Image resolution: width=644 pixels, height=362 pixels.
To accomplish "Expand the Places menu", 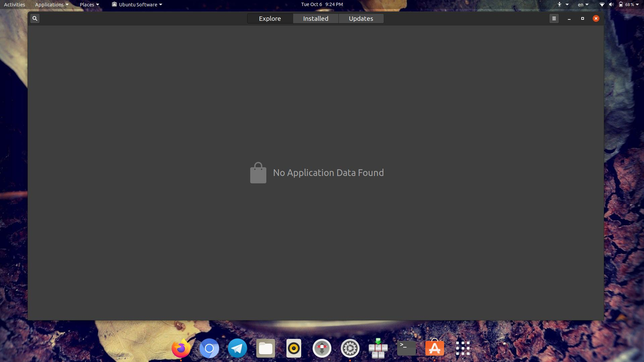I will 89,4.
